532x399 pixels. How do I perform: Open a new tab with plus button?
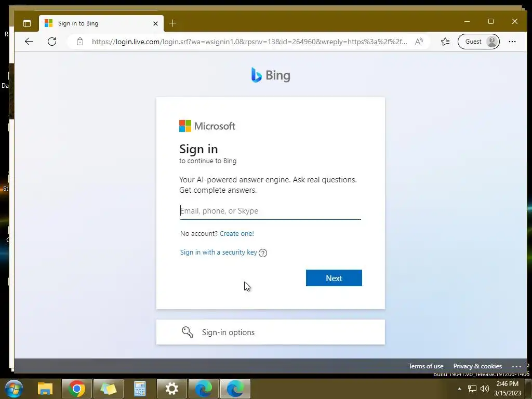click(x=172, y=23)
